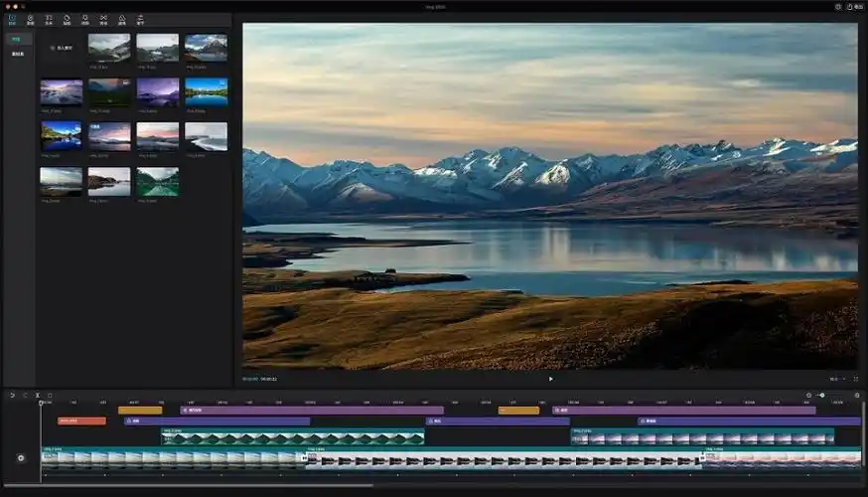This screenshot has width=868, height=497.
Task: Open the Media tab in top toolbar
Action: (13, 19)
